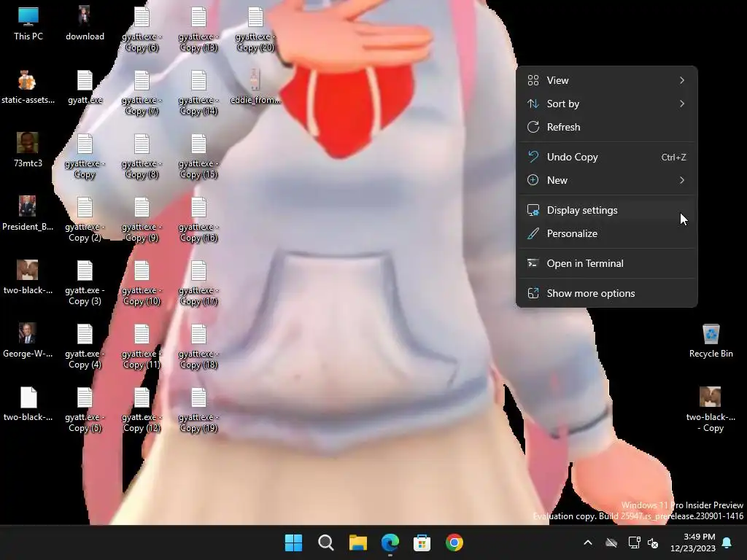Choose Open in Terminal

tap(606, 263)
